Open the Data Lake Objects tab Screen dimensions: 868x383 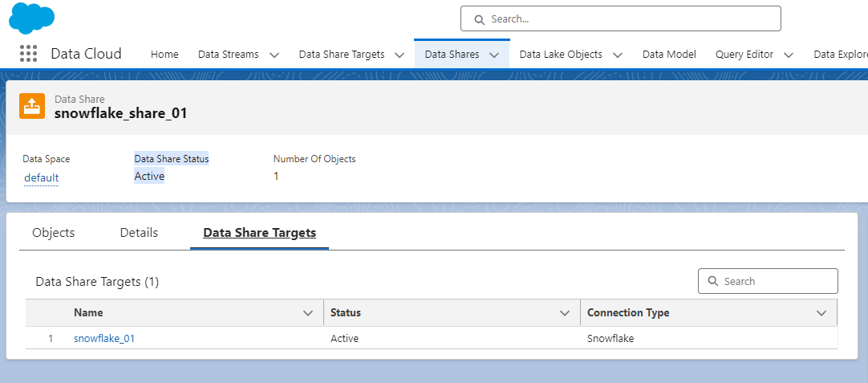coord(561,55)
